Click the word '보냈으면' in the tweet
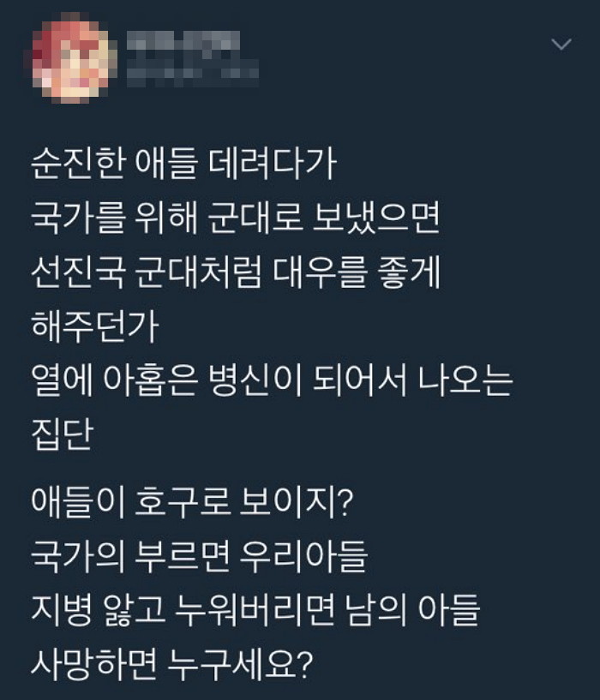The image size is (600, 700). [376, 218]
